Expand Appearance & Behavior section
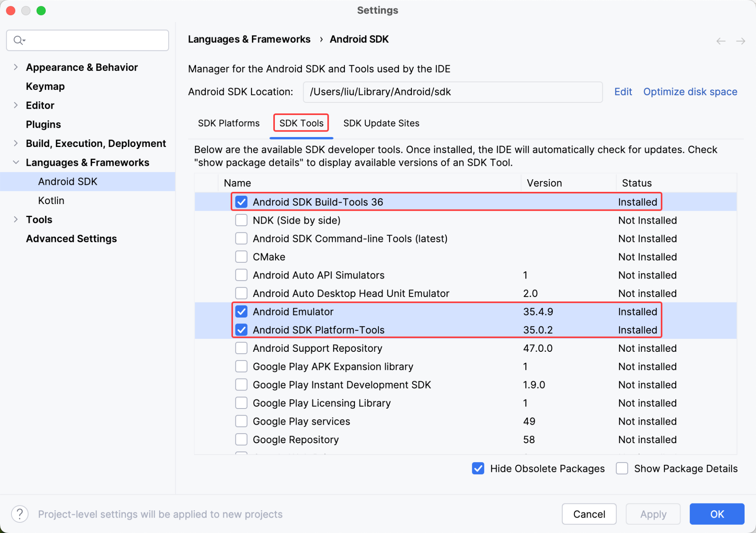Image resolution: width=756 pixels, height=533 pixels. (16, 67)
